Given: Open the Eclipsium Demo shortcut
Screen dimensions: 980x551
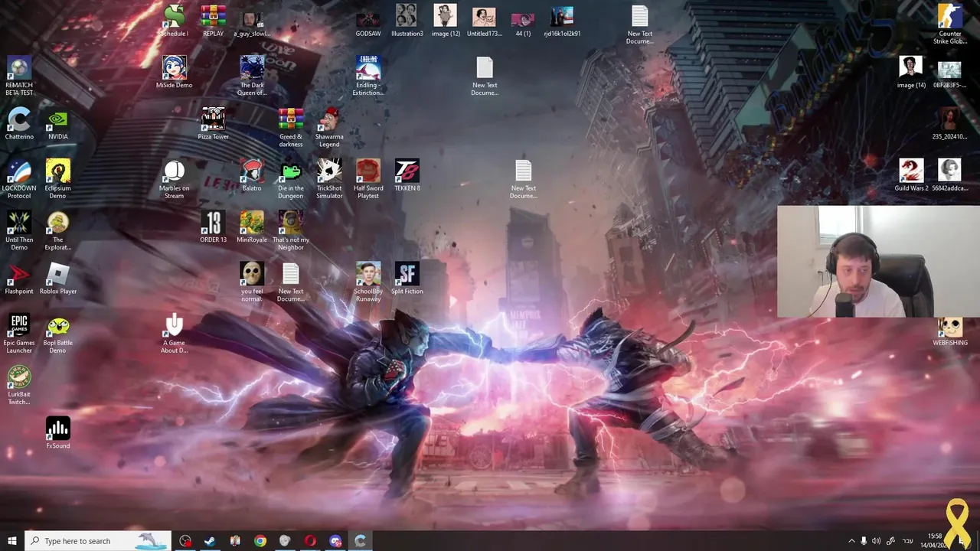Looking at the screenshot, I should pos(58,178).
